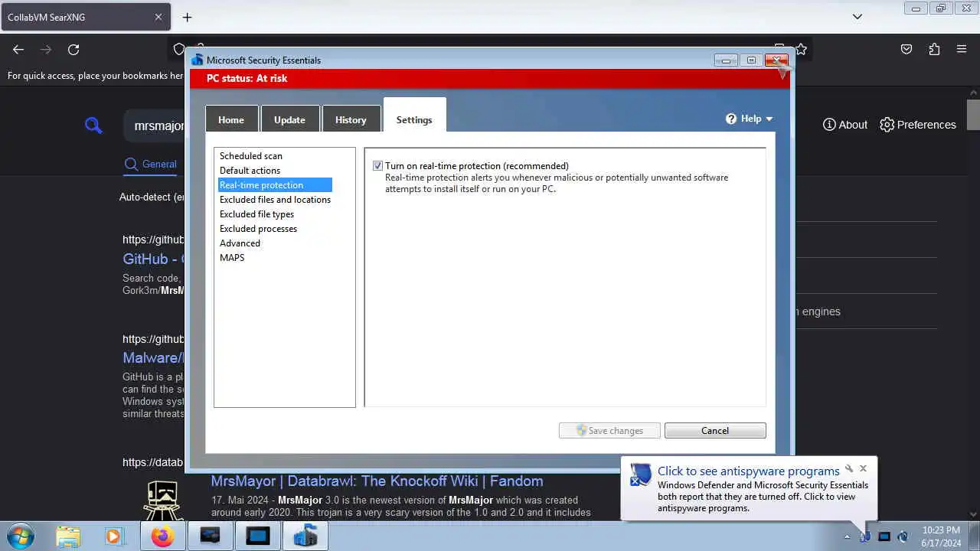The image size is (980, 551).
Task: Click the volume tray icon
Action: pyautogui.click(x=903, y=536)
